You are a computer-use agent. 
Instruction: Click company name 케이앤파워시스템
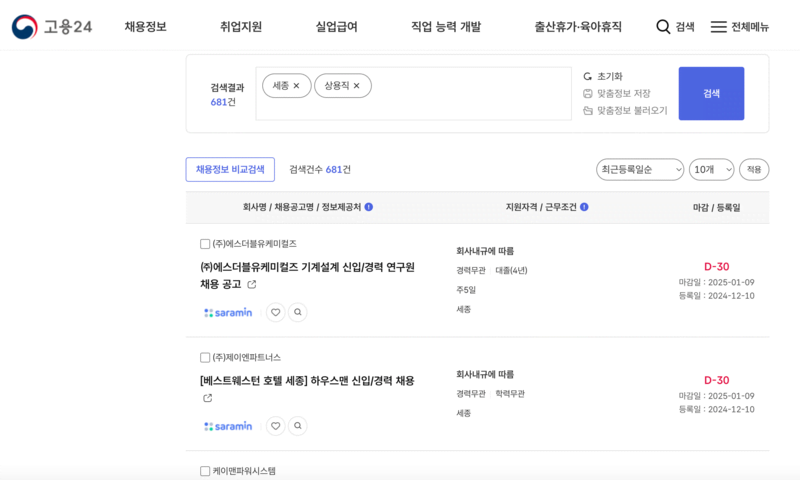[x=244, y=471]
